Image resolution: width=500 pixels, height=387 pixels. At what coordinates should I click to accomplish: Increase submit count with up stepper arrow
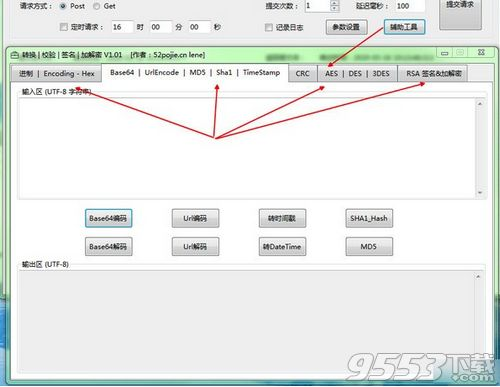[x=334, y=3]
